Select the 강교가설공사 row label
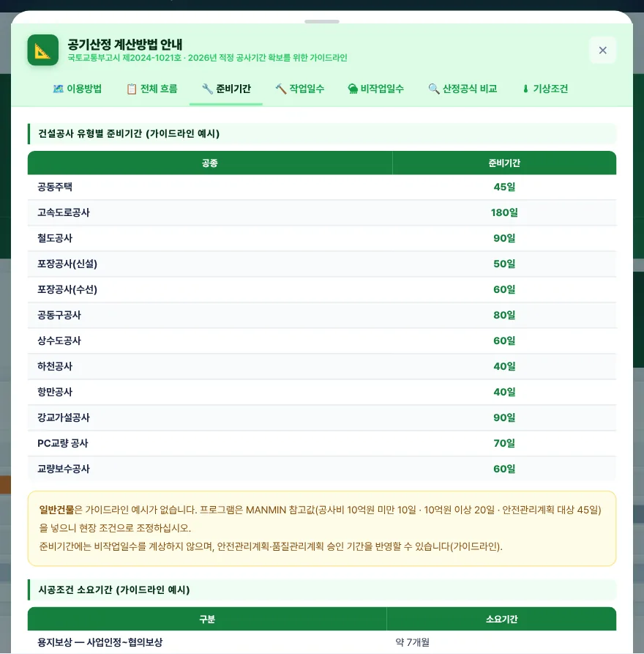Viewport: 644px width, 654px height. pos(64,417)
